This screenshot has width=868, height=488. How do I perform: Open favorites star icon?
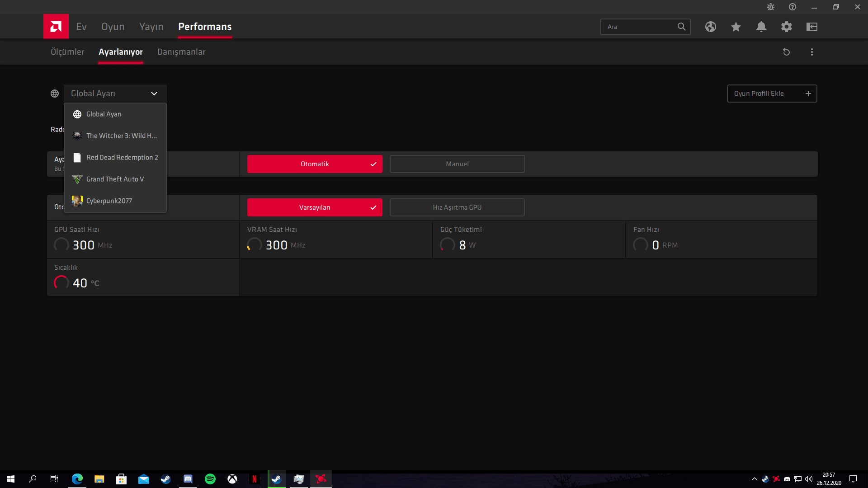(736, 27)
